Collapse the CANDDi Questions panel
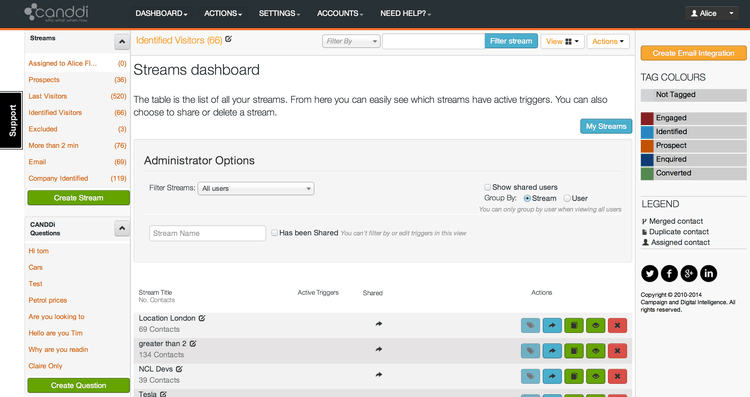 122,229
